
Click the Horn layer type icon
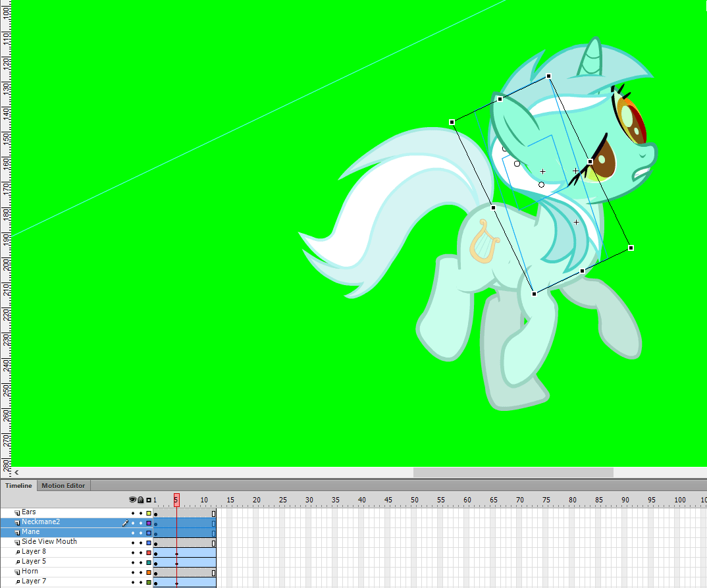[x=17, y=572]
